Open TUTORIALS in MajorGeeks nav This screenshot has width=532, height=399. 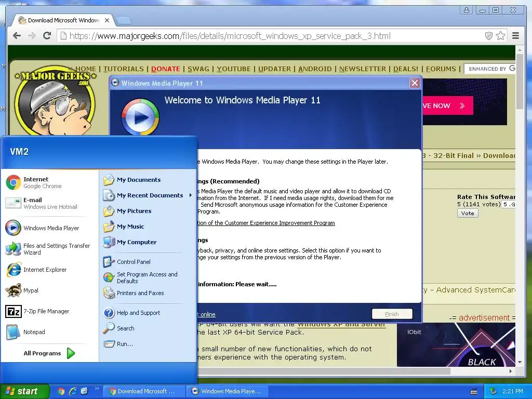(124, 69)
